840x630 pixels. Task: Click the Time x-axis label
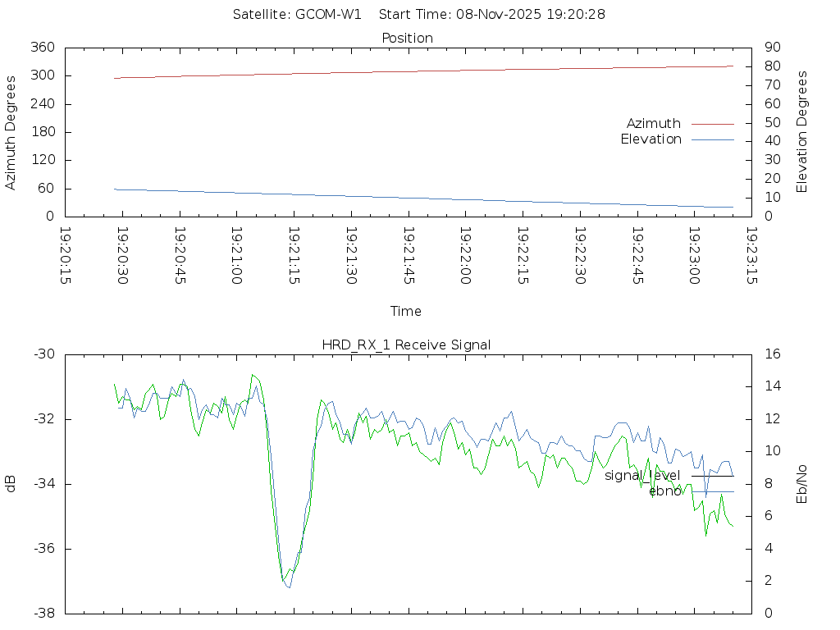click(406, 311)
